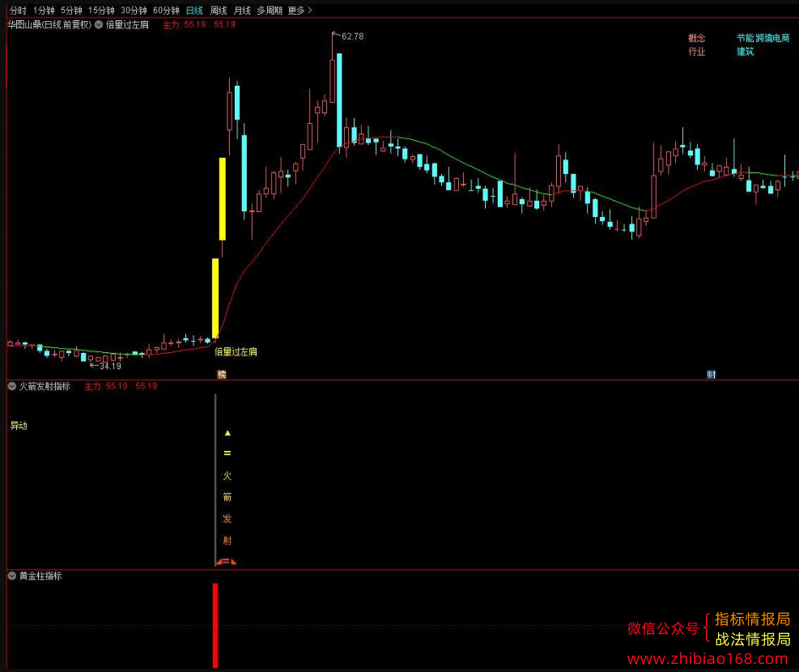
Task: Click the 火箭发射指标 panel title
Action: pyautogui.click(x=45, y=386)
